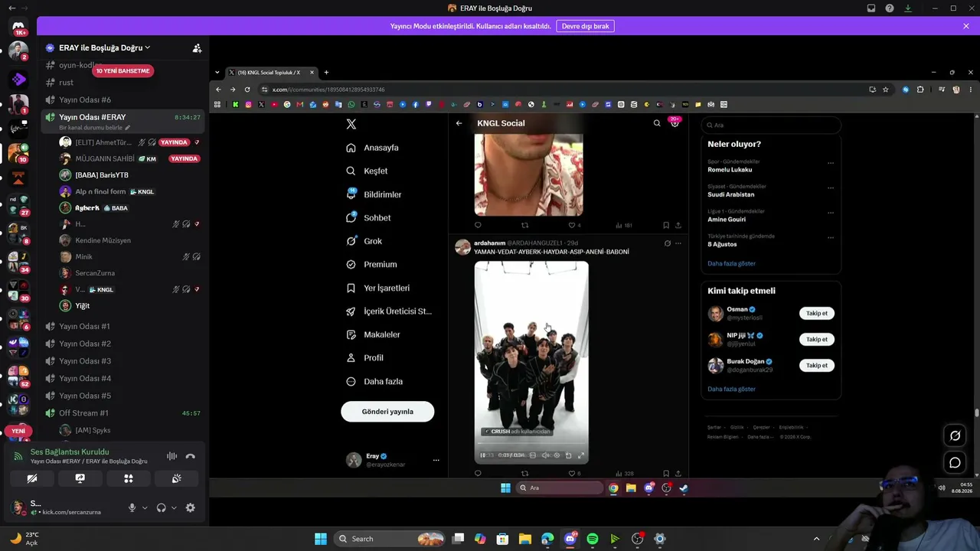Focus the X Ara search field

pyautogui.click(x=771, y=125)
